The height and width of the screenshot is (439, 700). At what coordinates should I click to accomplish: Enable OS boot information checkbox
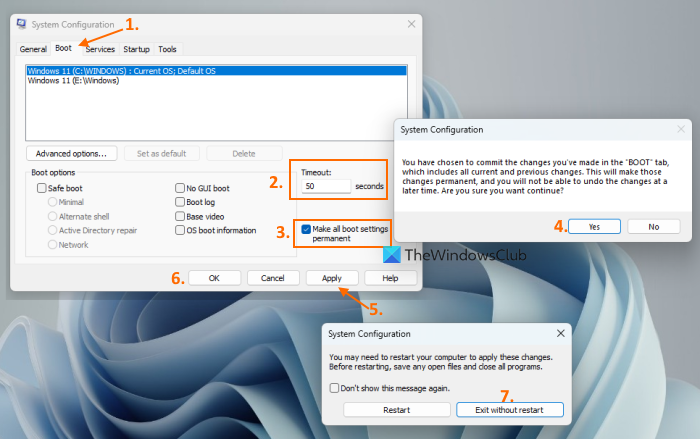[x=180, y=230]
